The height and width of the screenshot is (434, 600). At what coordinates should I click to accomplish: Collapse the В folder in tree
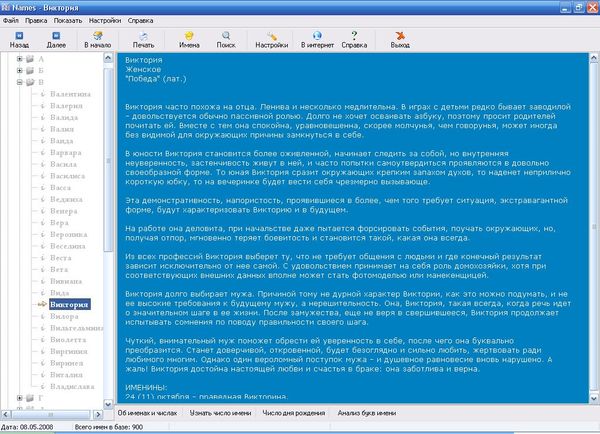(x=20, y=83)
